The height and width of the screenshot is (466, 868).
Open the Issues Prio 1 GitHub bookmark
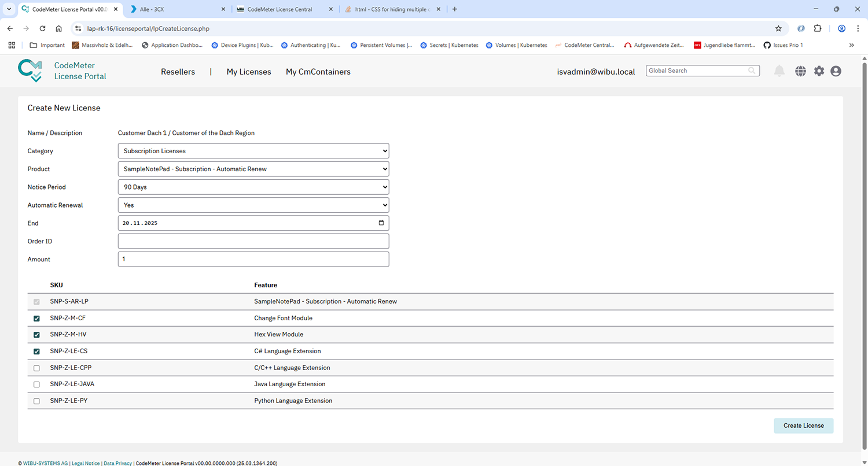(784, 45)
